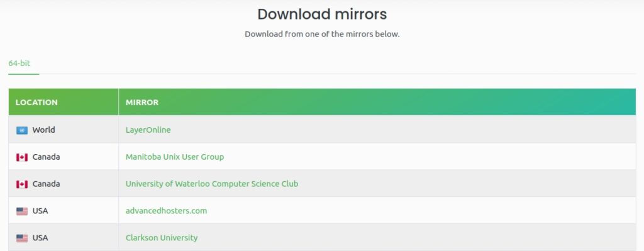Select the World location label
Image resolution: width=644 pixels, height=251 pixels.
tap(43, 130)
